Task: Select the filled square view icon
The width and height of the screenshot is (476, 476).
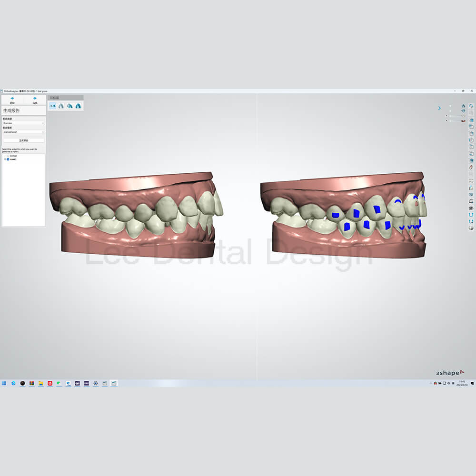Action: pos(471,160)
